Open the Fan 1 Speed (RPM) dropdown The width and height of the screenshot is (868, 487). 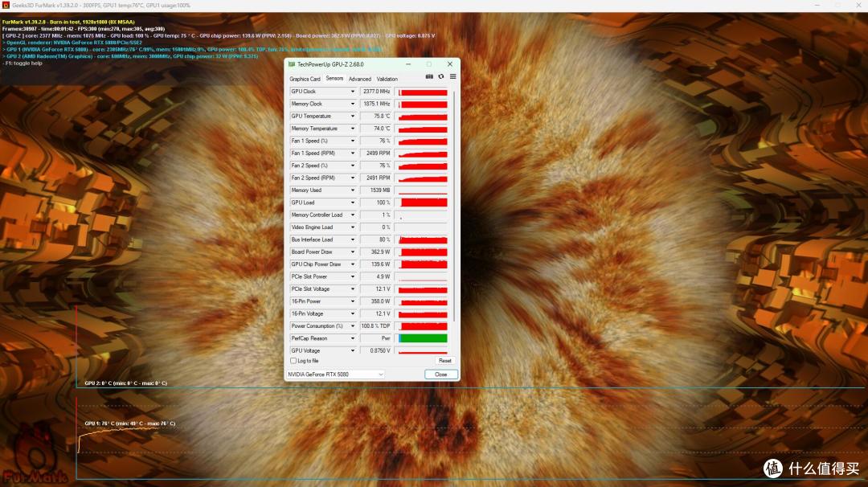[x=353, y=153]
